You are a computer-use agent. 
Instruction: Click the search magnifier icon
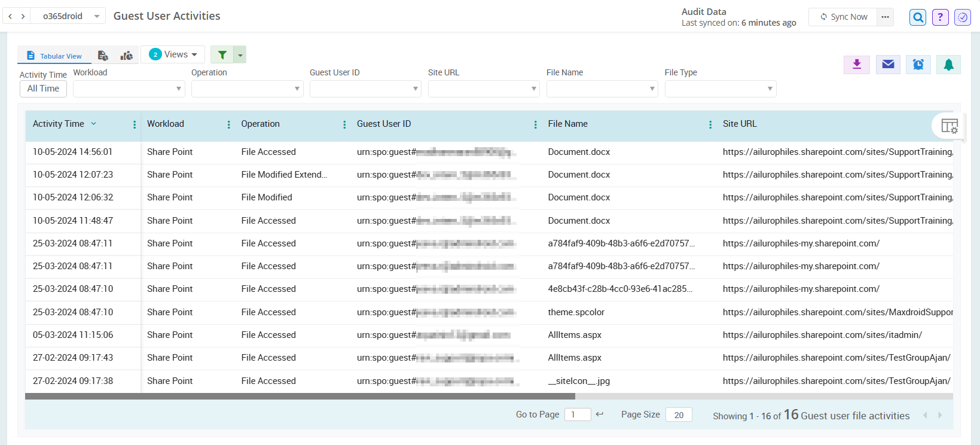click(x=918, y=17)
